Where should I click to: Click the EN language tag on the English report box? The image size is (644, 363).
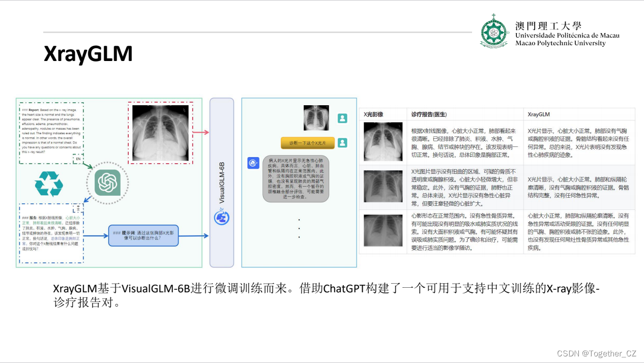(x=77, y=159)
